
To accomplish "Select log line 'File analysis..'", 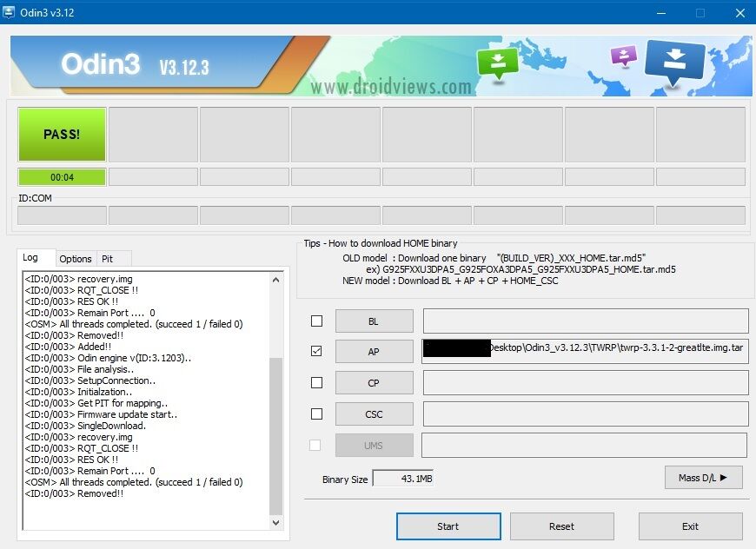I will coord(80,370).
